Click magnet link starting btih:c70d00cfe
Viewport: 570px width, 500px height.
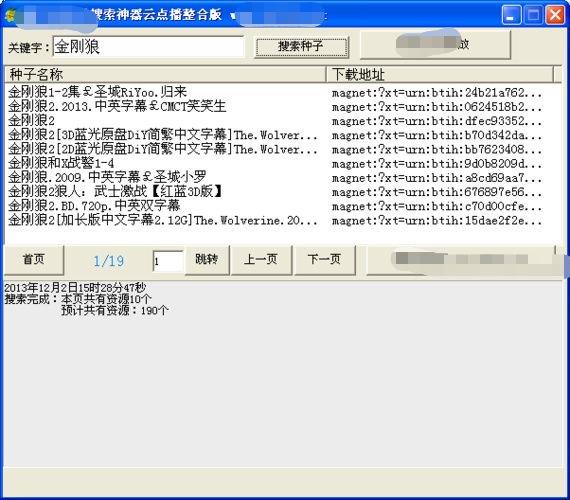point(437,206)
